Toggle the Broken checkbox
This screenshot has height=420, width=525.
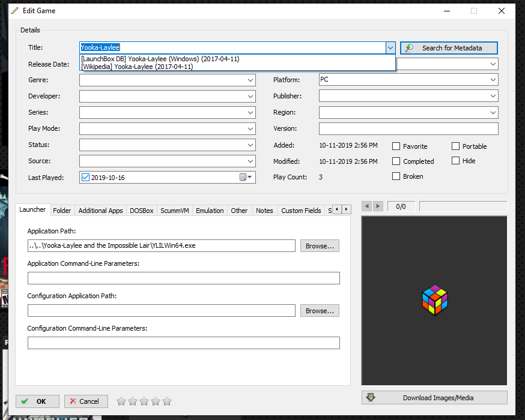396,176
